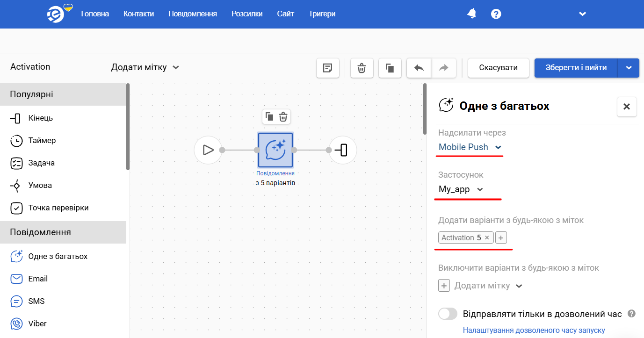Image resolution: width=644 pixels, height=338 pixels.
Task: Click the toolbar duplicate copy icon
Action: tap(390, 68)
